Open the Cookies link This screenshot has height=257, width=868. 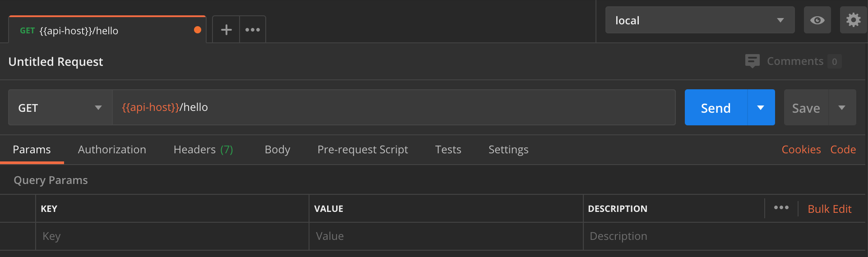[801, 150]
